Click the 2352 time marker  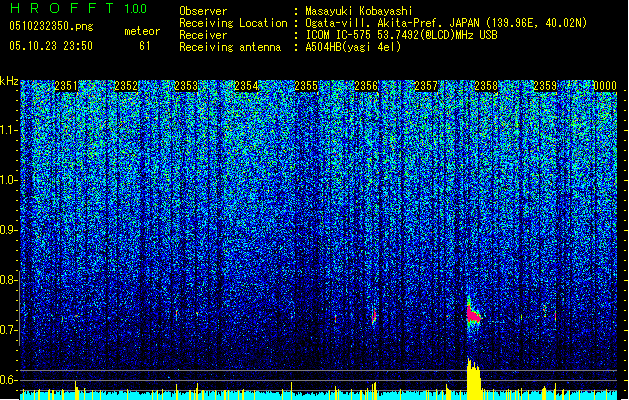126,86
